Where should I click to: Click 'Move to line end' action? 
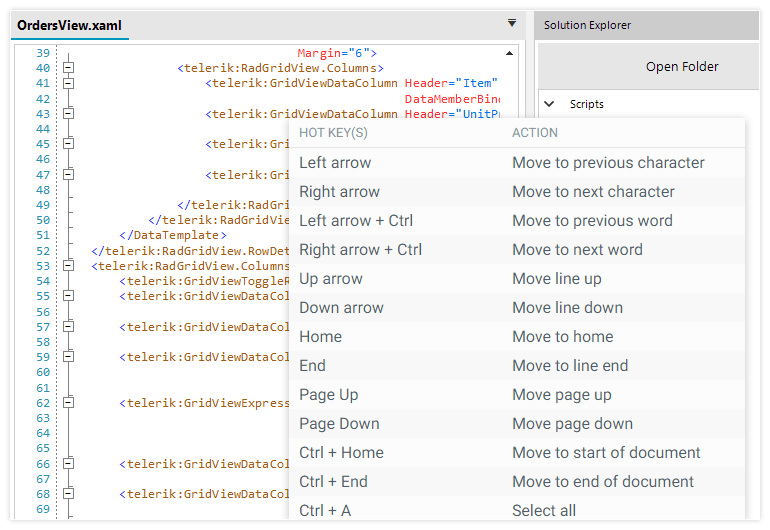tap(570, 365)
